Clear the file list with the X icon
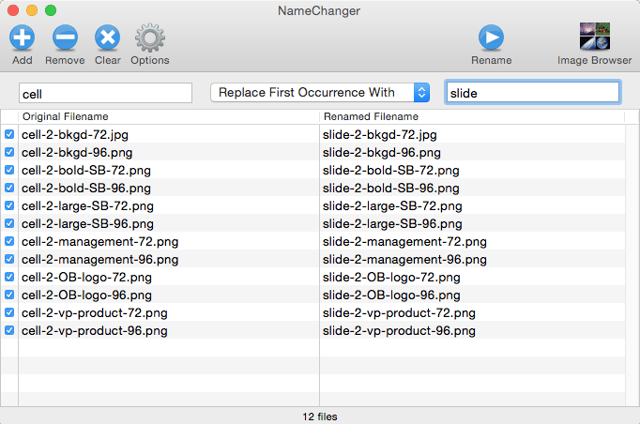The height and width of the screenshot is (424, 640). [x=107, y=38]
